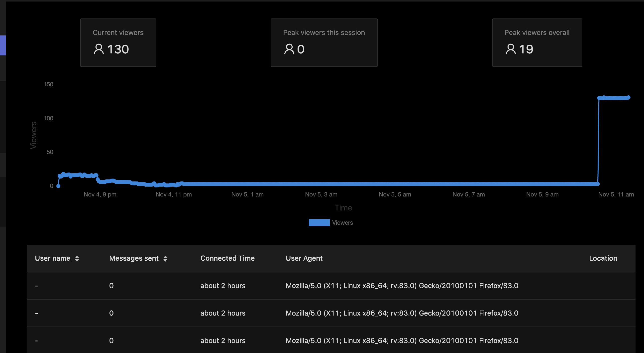Click the person icon in Current viewers card

pos(99,49)
